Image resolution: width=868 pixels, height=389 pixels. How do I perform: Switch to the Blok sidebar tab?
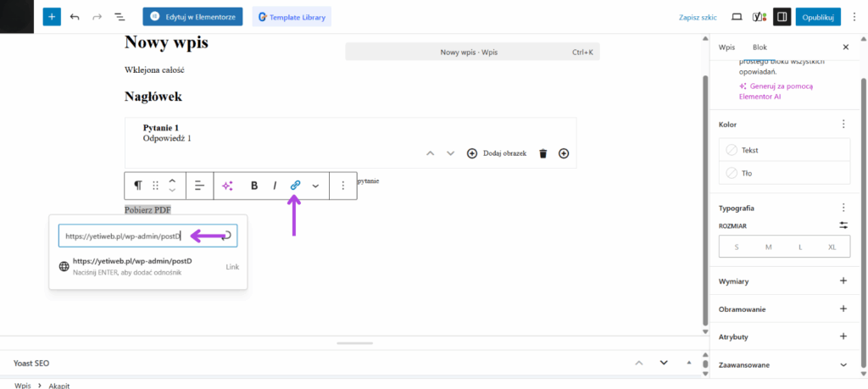759,47
